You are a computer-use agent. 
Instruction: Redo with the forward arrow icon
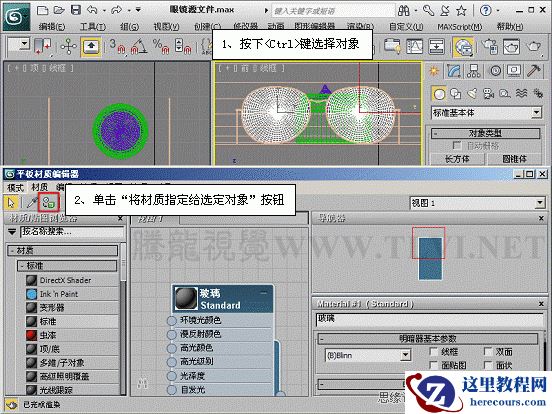(x=116, y=10)
